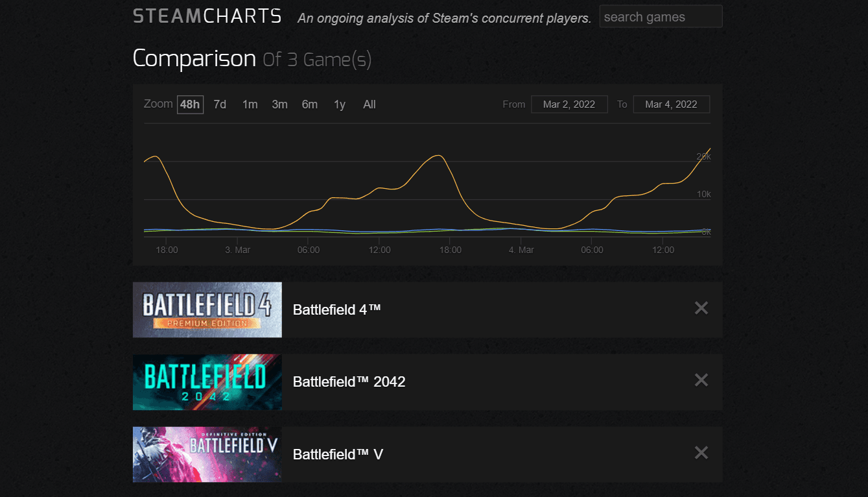Click the To date field Mar 4, 2022
The image size is (868, 497).
click(x=671, y=104)
